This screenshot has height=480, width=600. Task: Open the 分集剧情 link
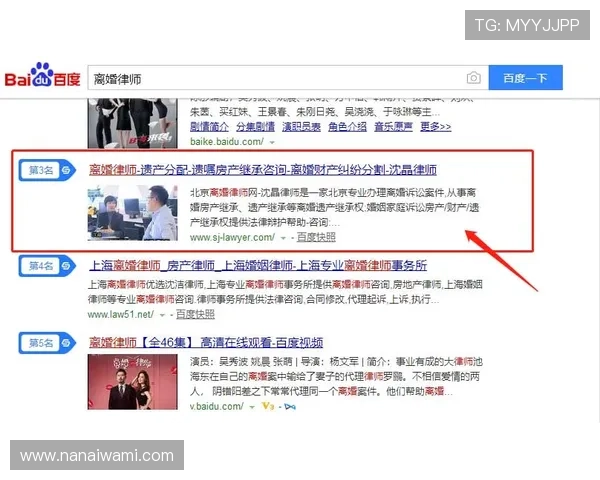pyautogui.click(x=255, y=127)
